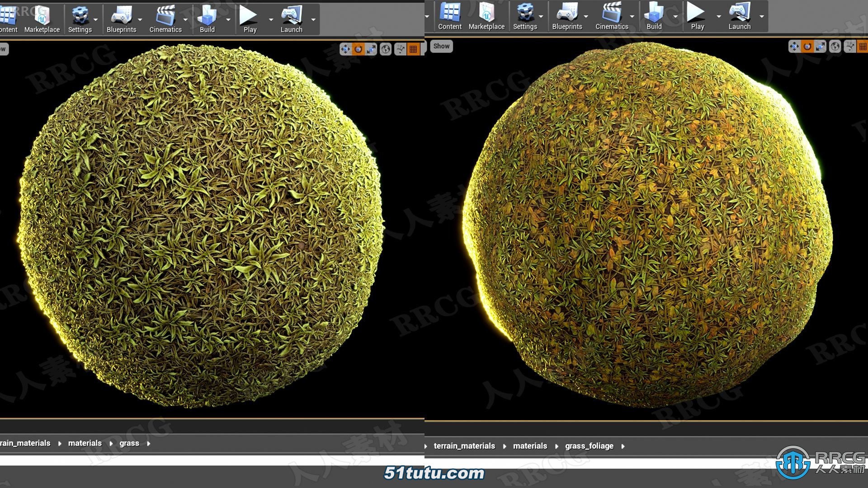The height and width of the screenshot is (488, 868).
Task: Click Launch in the left editor toolbar
Action: coord(291,19)
